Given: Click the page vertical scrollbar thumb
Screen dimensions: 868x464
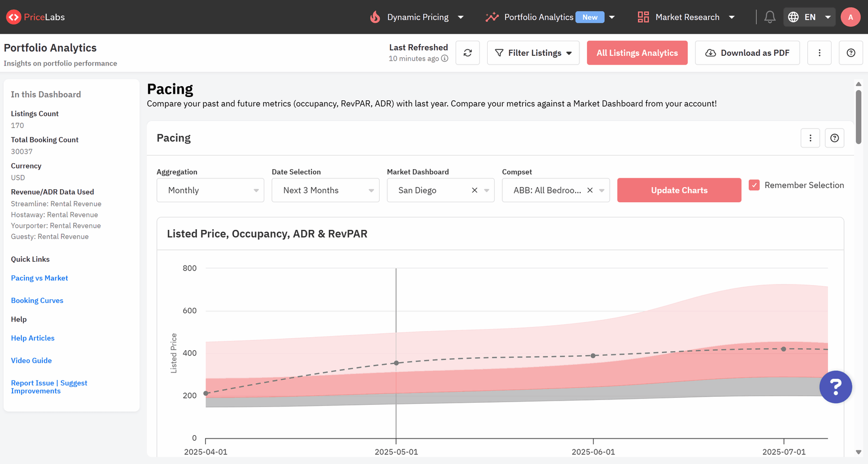Looking at the screenshot, I should [858, 117].
